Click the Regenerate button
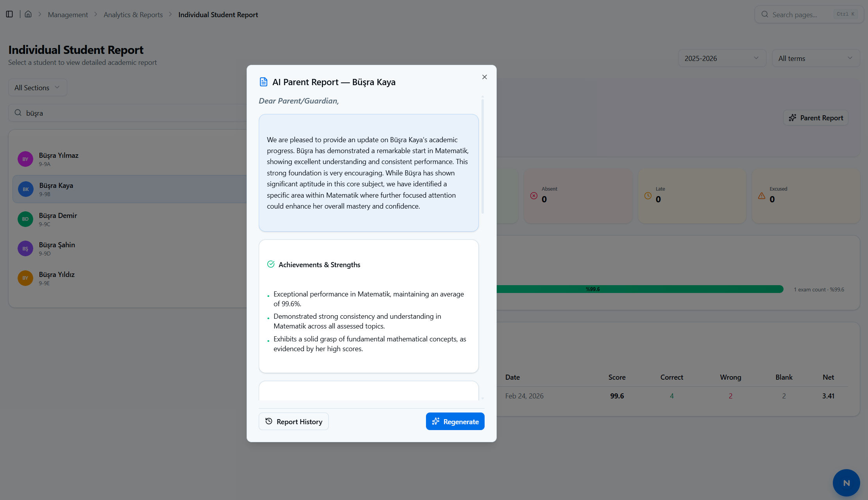This screenshot has height=500, width=868. (455, 421)
